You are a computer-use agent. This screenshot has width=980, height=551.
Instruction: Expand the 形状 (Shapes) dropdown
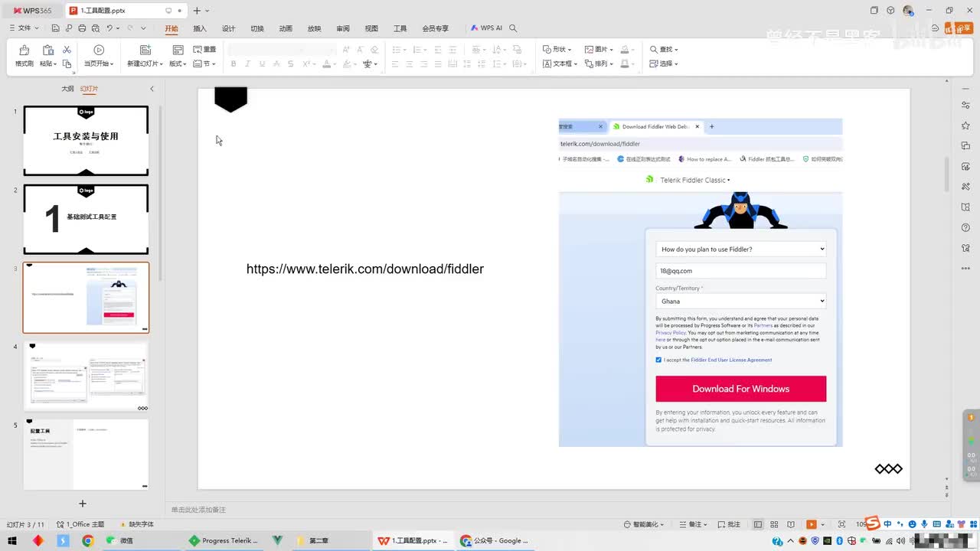[557, 50]
